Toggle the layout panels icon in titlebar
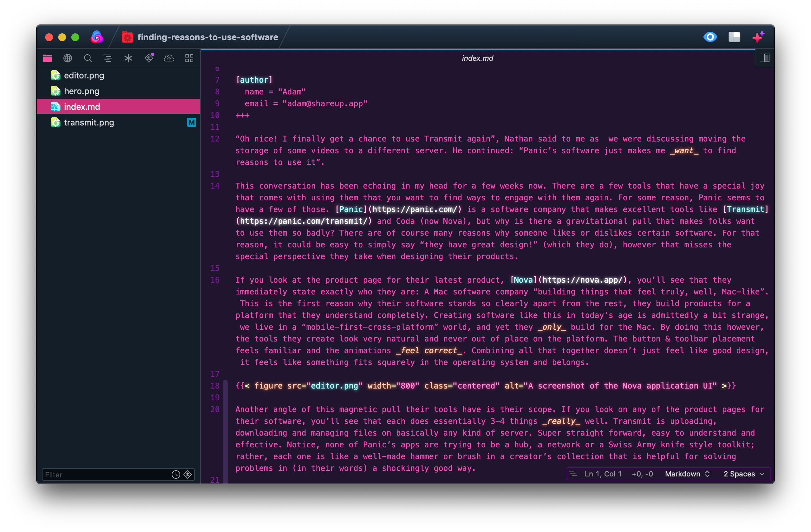Screen dimensions: 811x532 pyautogui.click(x=734, y=37)
